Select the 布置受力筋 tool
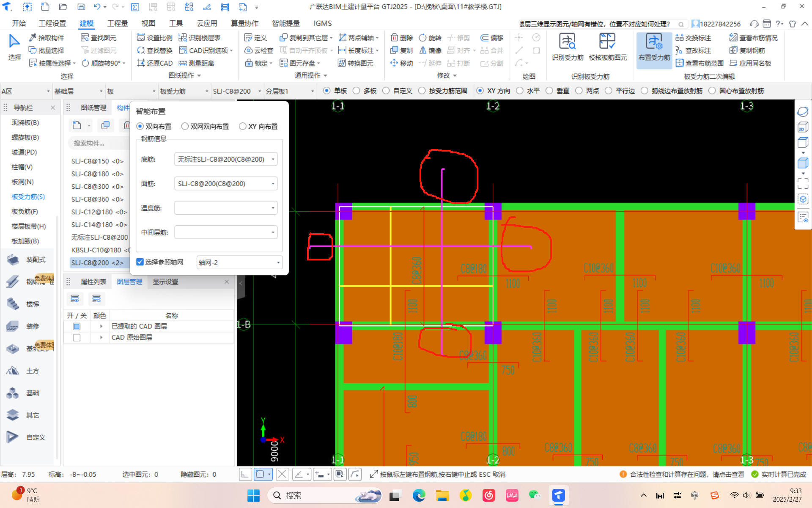The height and width of the screenshot is (508, 812). (654, 42)
